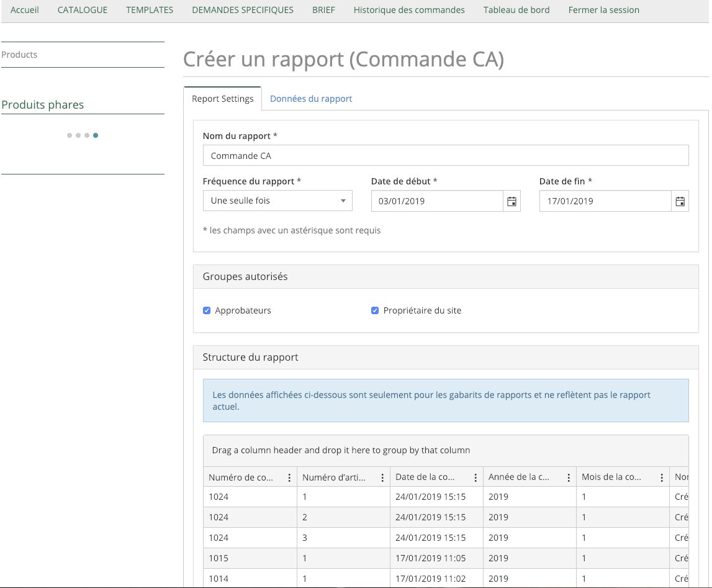This screenshot has width=712, height=588.
Task: Open column menu for Numéro d'arti... header
Action: point(382,477)
